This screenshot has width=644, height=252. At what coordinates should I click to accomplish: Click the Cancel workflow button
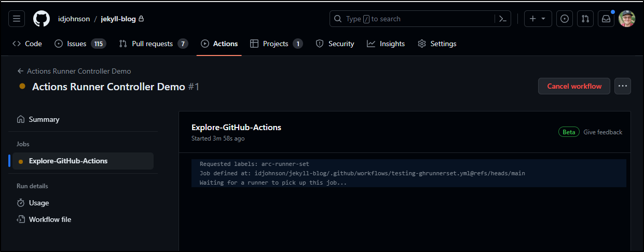pyautogui.click(x=574, y=86)
